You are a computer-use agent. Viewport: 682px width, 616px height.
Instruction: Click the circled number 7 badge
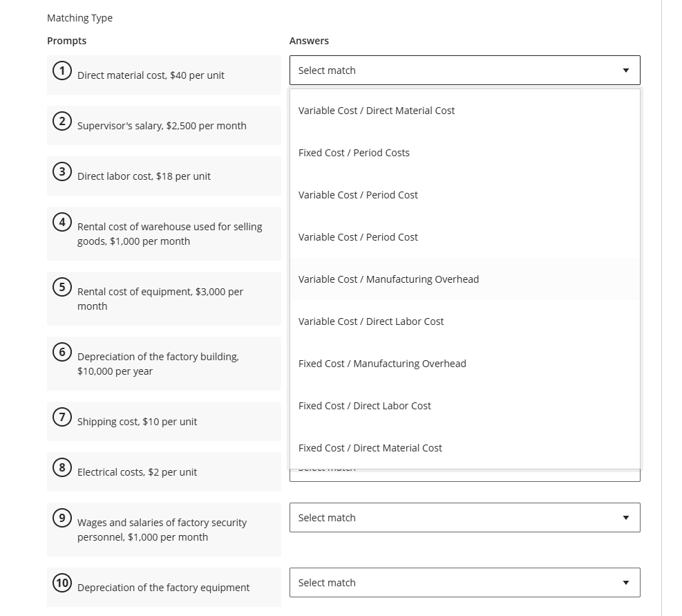pyautogui.click(x=62, y=416)
